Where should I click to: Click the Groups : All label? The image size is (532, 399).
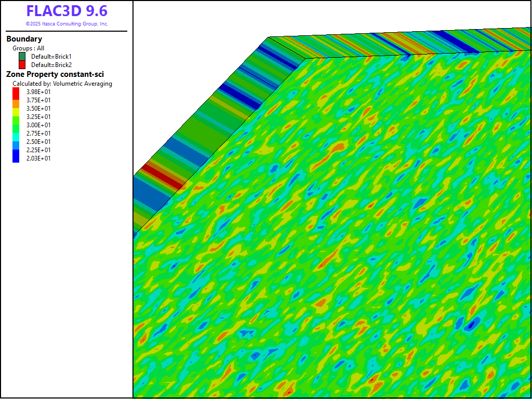(28, 48)
